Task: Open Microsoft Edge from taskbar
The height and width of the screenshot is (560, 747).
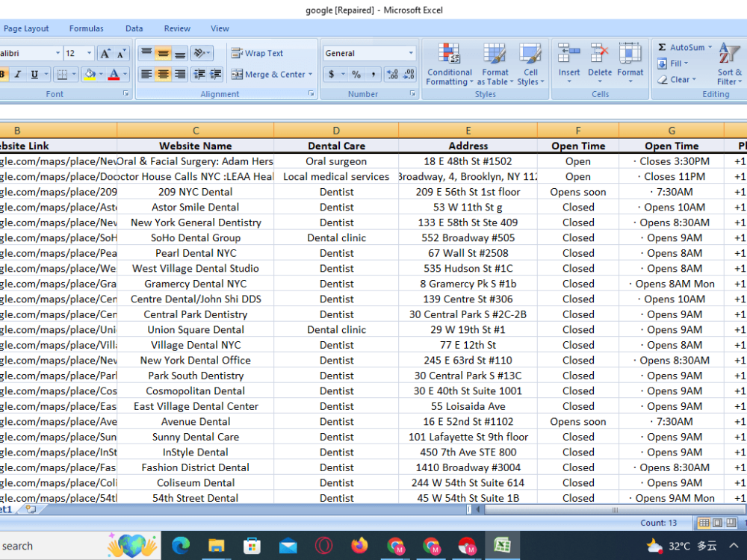Action: pos(181,546)
